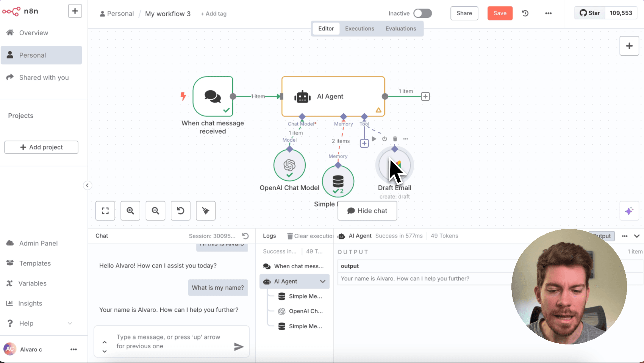Reset the chat session icon

click(x=245, y=236)
